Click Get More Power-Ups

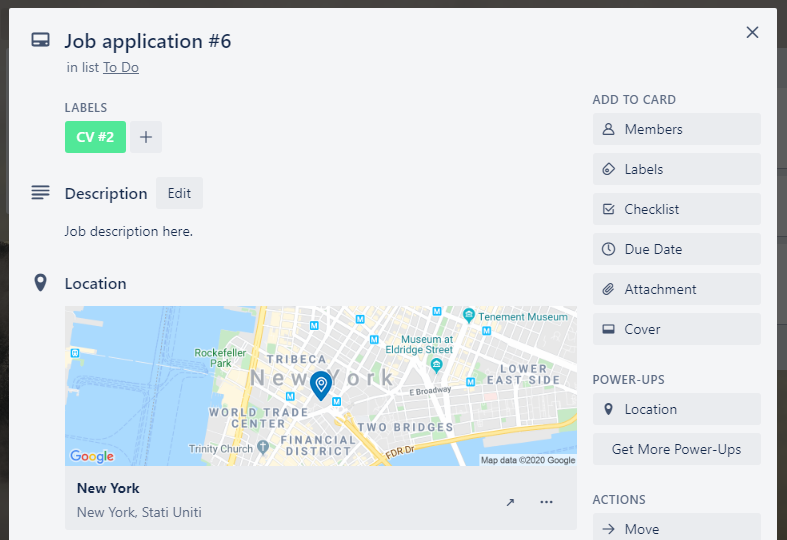676,449
